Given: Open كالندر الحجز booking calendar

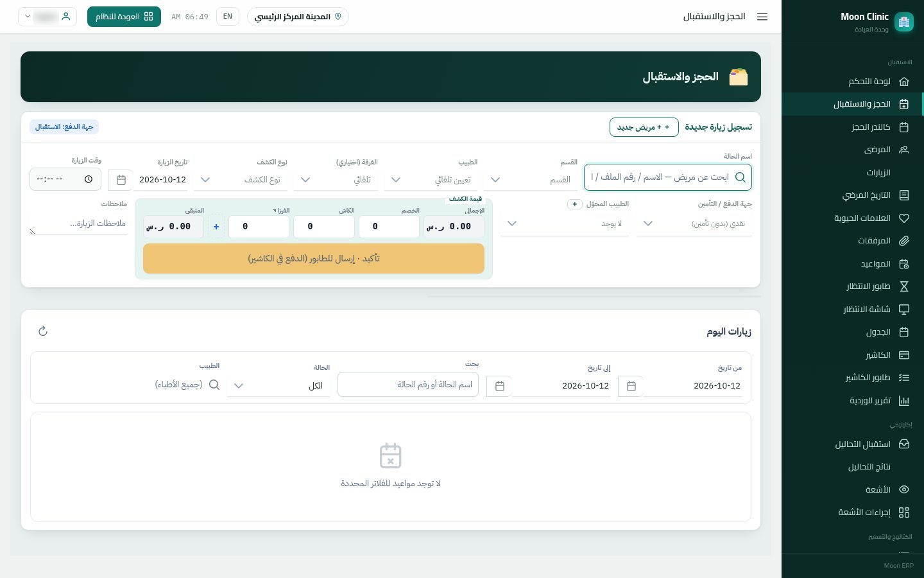Looking at the screenshot, I should (852, 127).
